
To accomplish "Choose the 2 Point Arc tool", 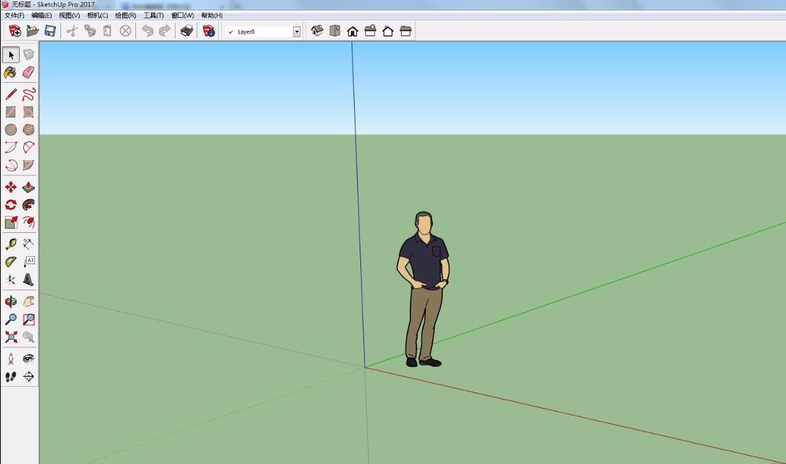I will (29, 147).
